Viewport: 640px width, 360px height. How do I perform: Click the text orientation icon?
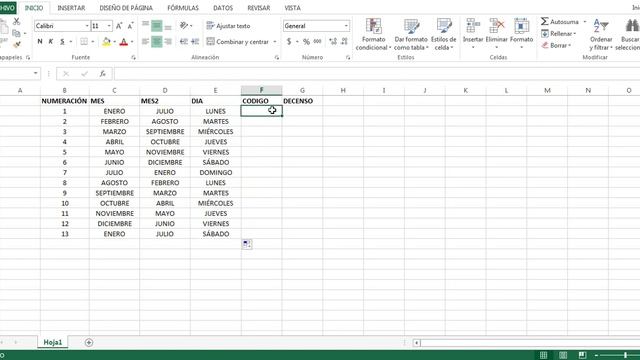coord(184,26)
